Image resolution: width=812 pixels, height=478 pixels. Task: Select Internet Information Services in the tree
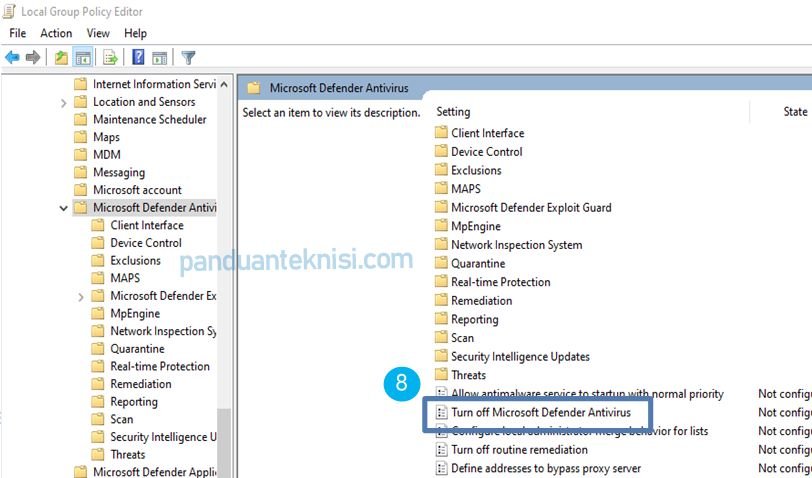click(x=154, y=84)
